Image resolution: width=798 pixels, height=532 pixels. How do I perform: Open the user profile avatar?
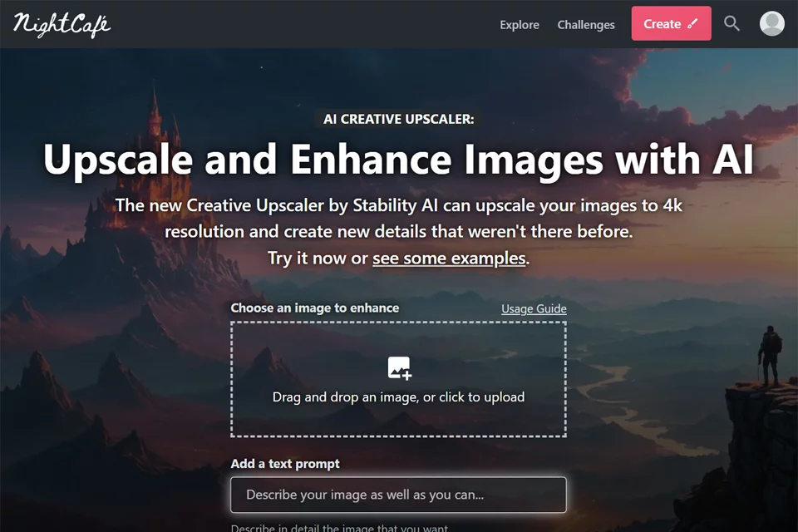pos(771,23)
